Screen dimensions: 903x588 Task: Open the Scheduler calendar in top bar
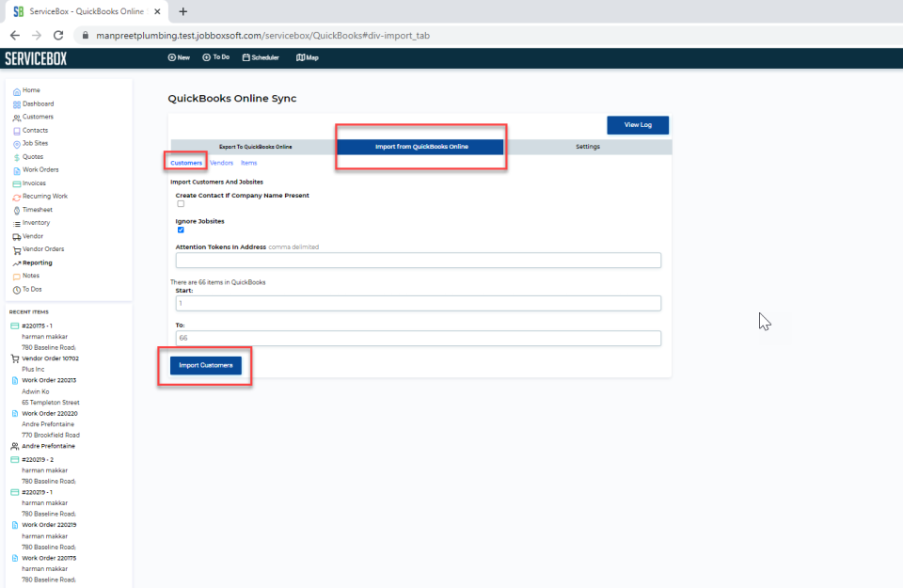tap(261, 57)
